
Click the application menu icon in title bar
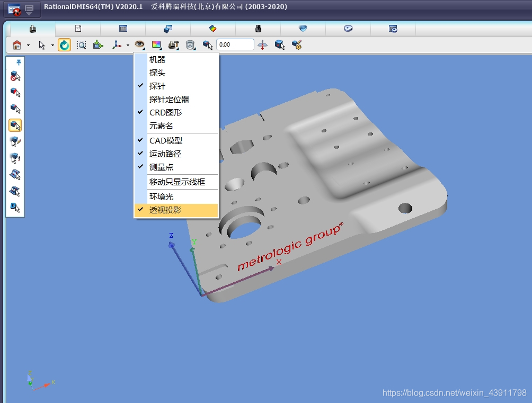15,10
